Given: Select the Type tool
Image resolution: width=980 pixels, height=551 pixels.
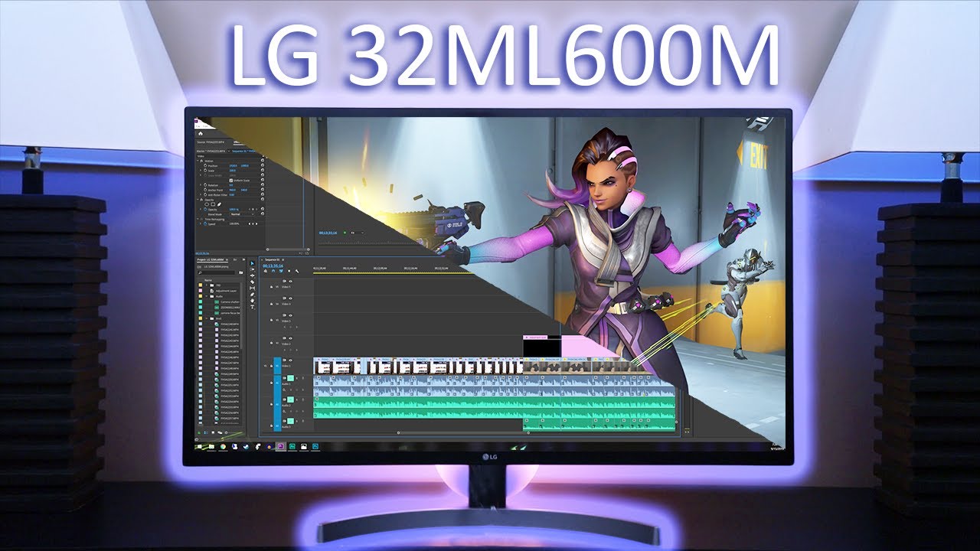Looking at the screenshot, I should pyautogui.click(x=252, y=307).
